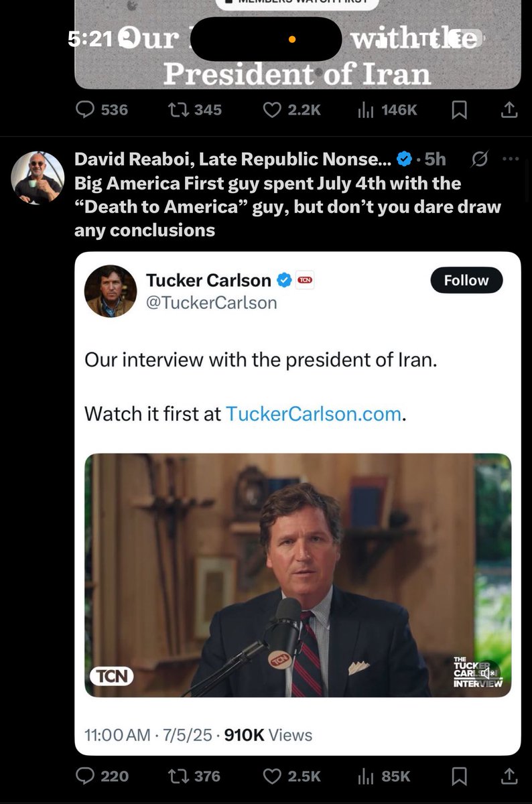Like the post with 2.5K likes
This screenshot has height=804, width=532.
point(272,776)
